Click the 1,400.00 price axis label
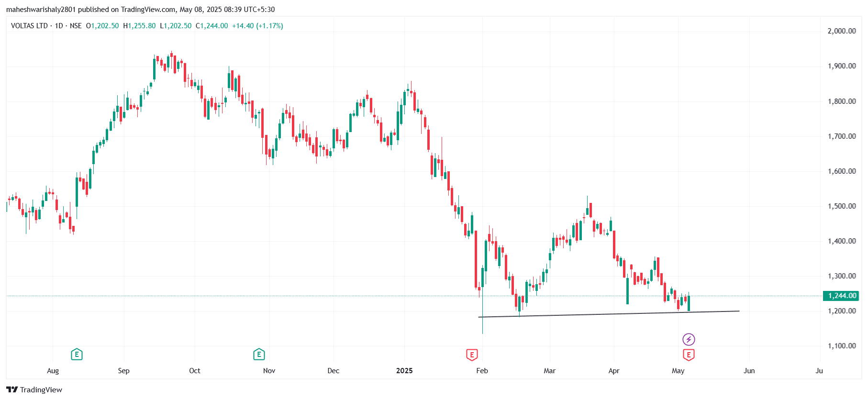868x400 pixels. click(842, 241)
